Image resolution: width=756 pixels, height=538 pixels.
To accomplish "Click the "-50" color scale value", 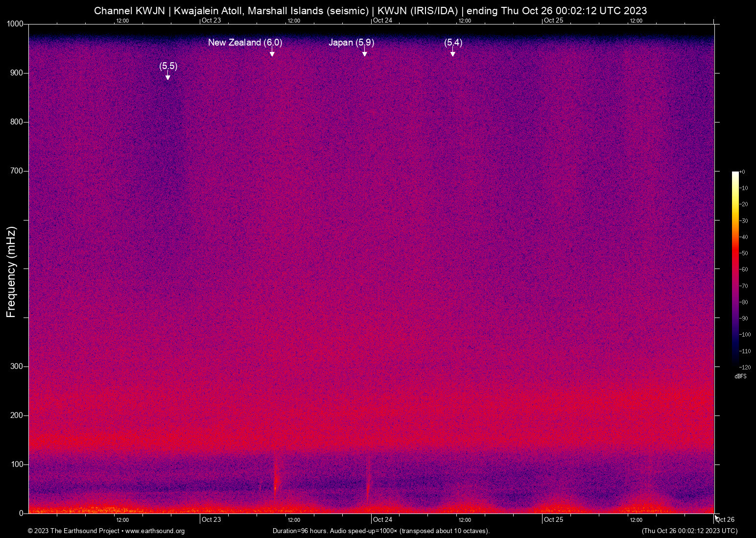I will tap(744, 253).
